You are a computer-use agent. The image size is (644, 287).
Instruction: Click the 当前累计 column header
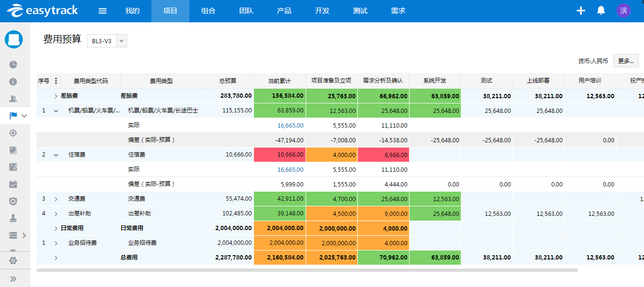tap(280, 81)
